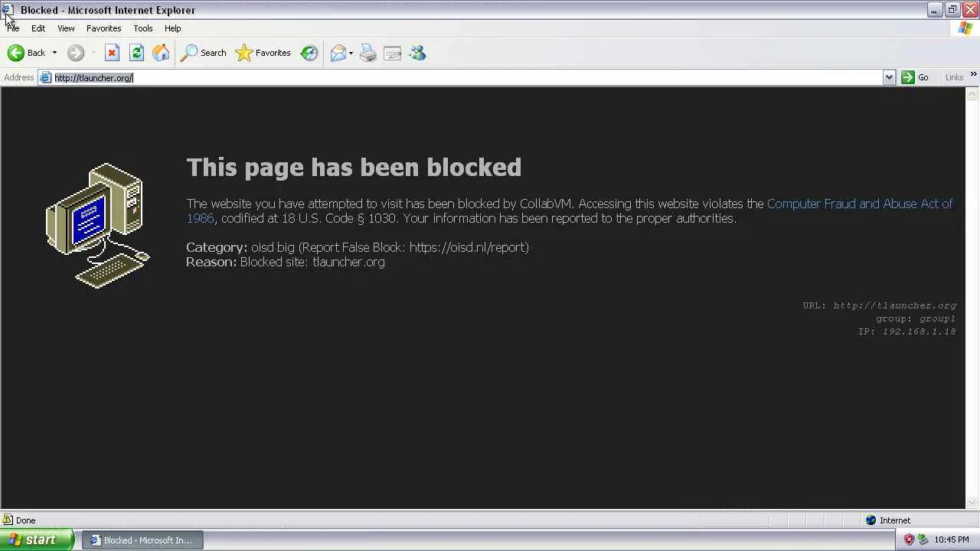
Task: Click the 'Blocked site: tlauncher.org' reason text
Action: (312, 262)
